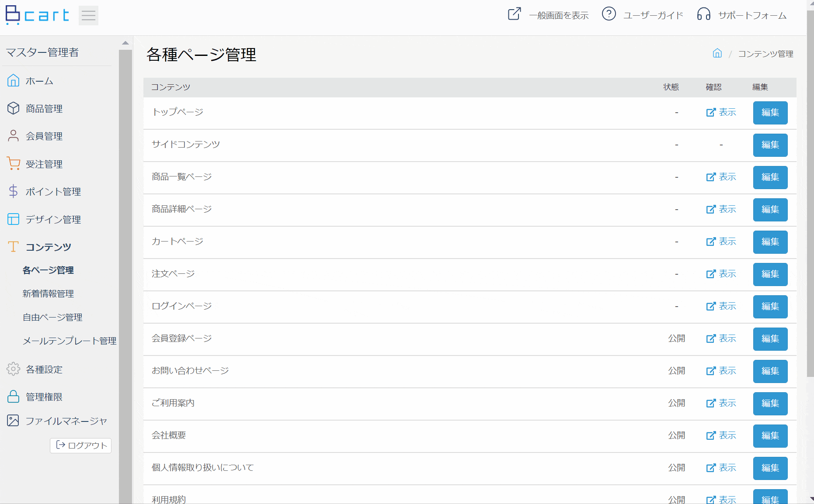The image size is (814, 504).
Task: Click the Bcart logo
Action: (37, 15)
